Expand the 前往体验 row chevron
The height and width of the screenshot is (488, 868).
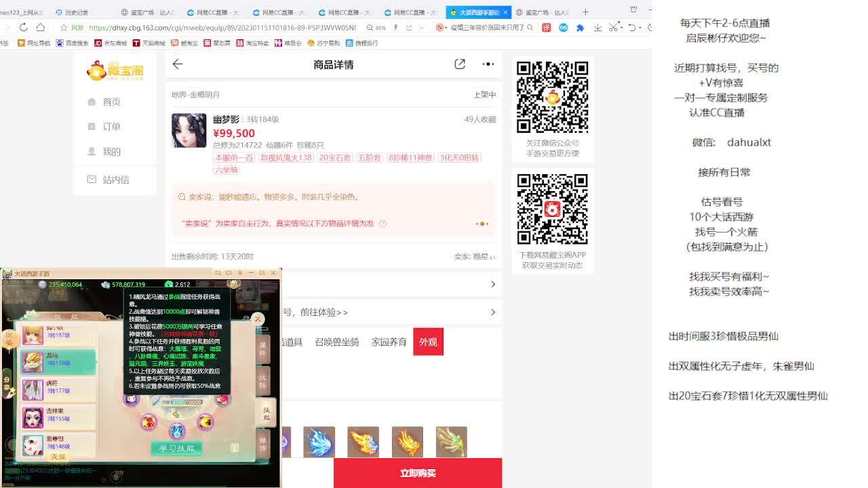coord(493,312)
